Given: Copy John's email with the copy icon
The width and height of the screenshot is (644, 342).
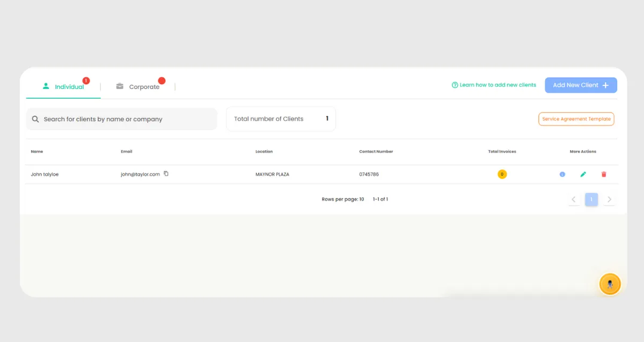Looking at the screenshot, I should point(166,174).
